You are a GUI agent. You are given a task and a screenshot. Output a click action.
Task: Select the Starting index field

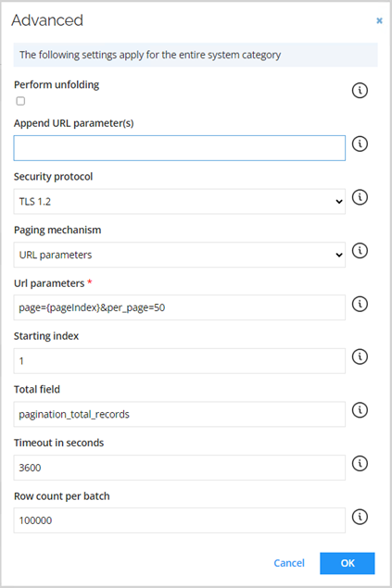pyautogui.click(x=179, y=361)
